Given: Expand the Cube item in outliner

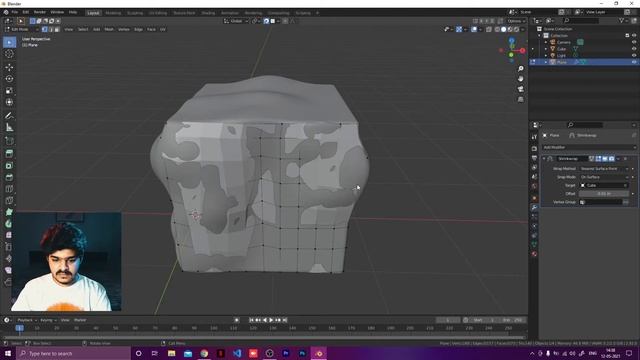Looking at the screenshot, I should pyautogui.click(x=546, y=49).
